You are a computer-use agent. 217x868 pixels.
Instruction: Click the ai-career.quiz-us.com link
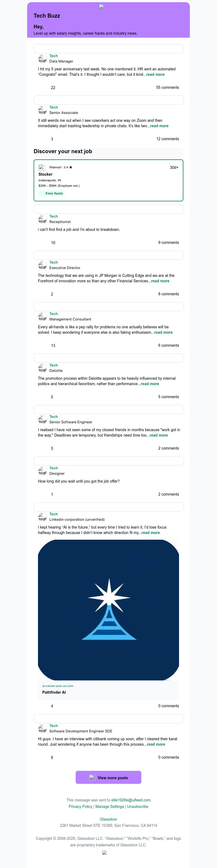(58, 686)
